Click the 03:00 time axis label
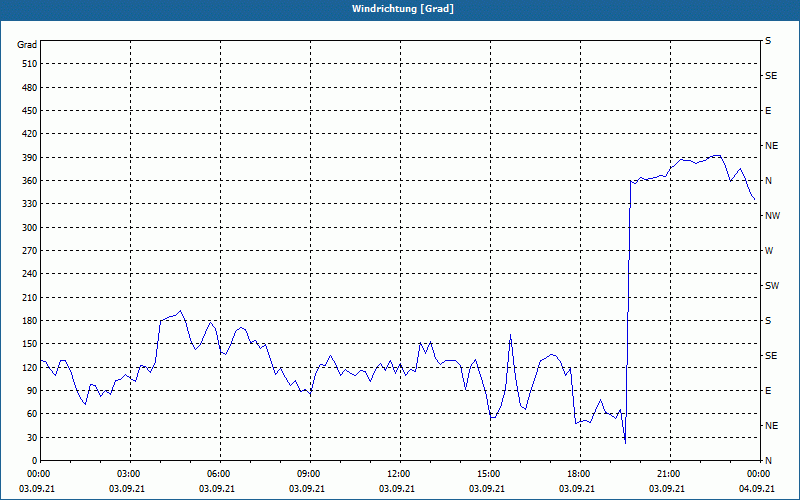 point(131,474)
